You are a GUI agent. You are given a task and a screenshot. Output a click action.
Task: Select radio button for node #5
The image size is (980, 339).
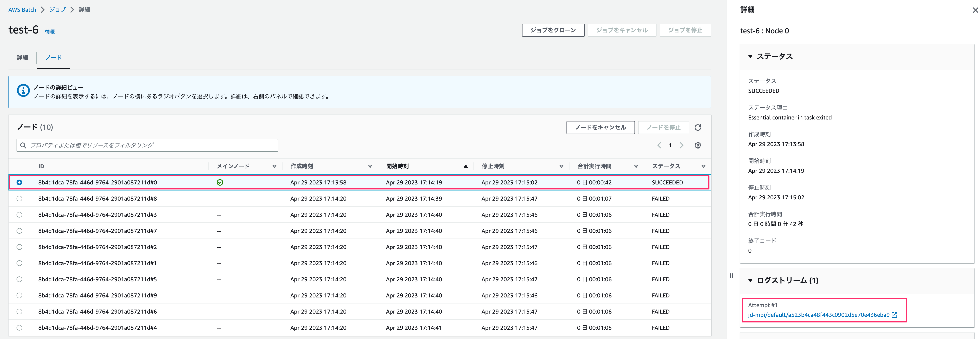(x=19, y=279)
